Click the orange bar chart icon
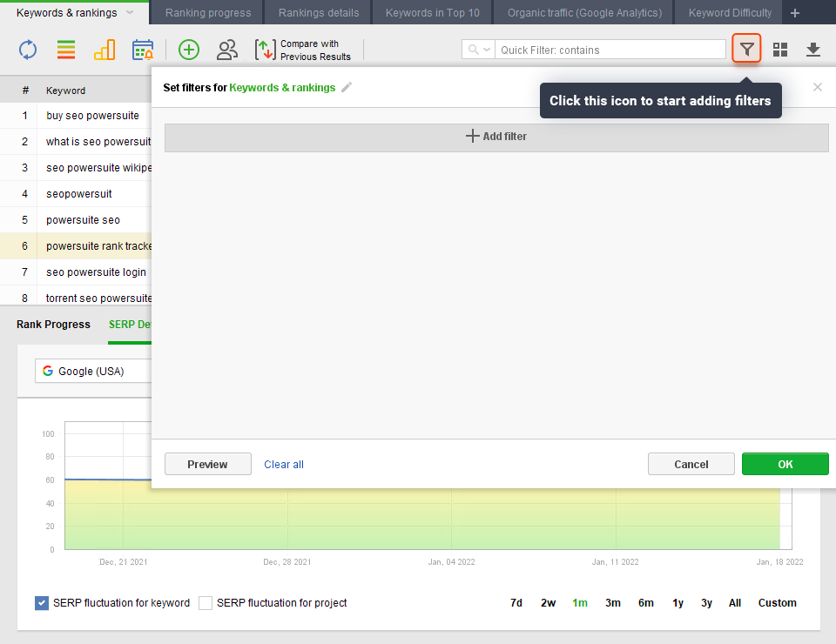 click(x=104, y=50)
